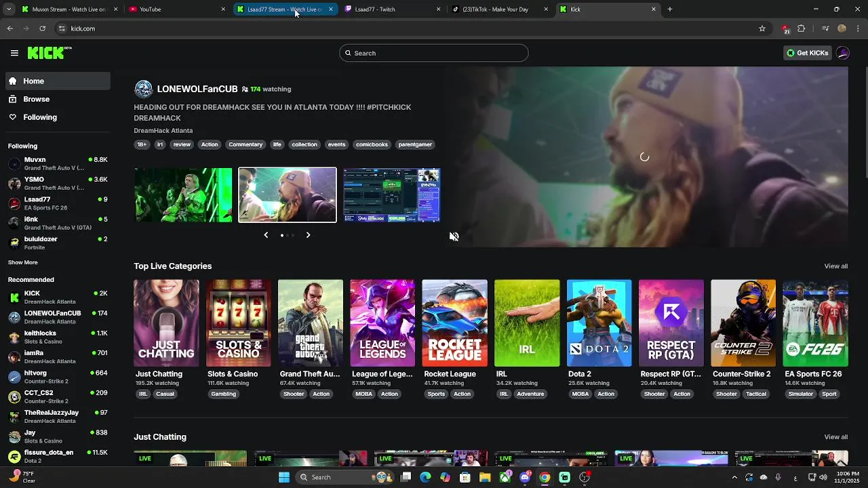Open bululdozer channel in sidebar

[x=58, y=243]
